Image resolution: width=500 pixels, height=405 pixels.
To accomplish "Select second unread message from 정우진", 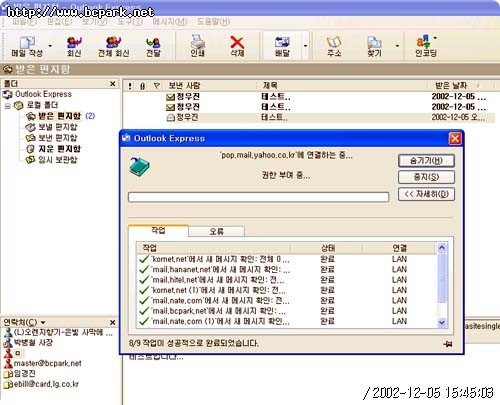I will pos(309,107).
